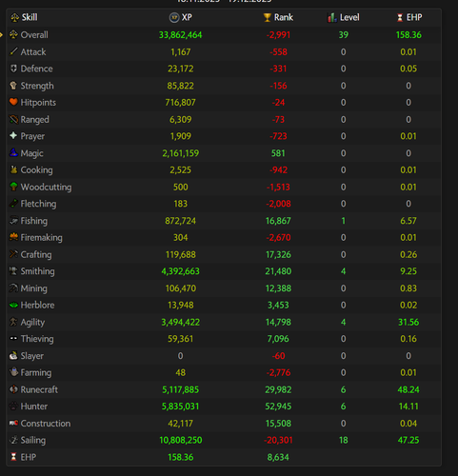Click Overall XP value 33,862,464
The height and width of the screenshot is (476, 458).
(x=180, y=35)
